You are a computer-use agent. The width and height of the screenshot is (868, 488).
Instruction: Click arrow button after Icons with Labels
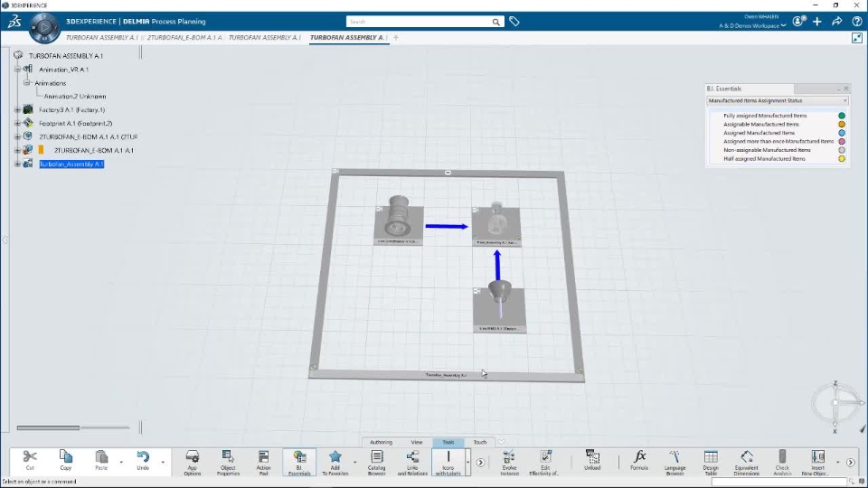480,463
